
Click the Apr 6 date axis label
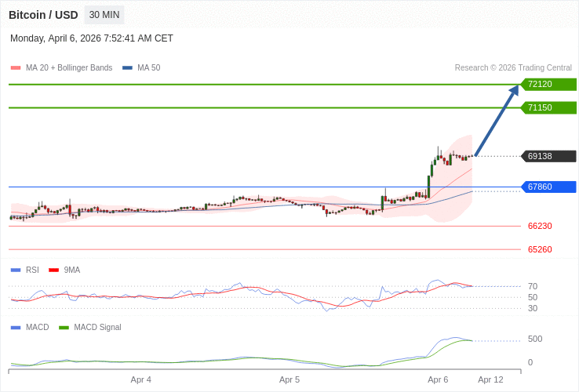(x=438, y=379)
